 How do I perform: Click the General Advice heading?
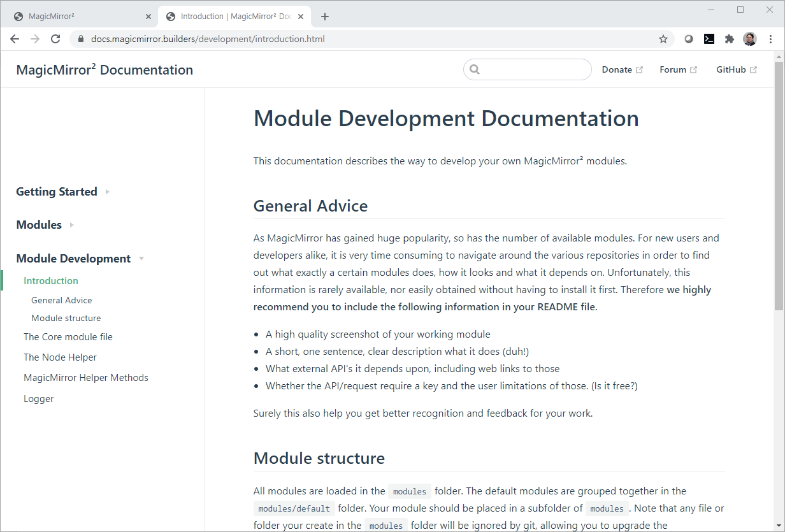tap(310, 206)
